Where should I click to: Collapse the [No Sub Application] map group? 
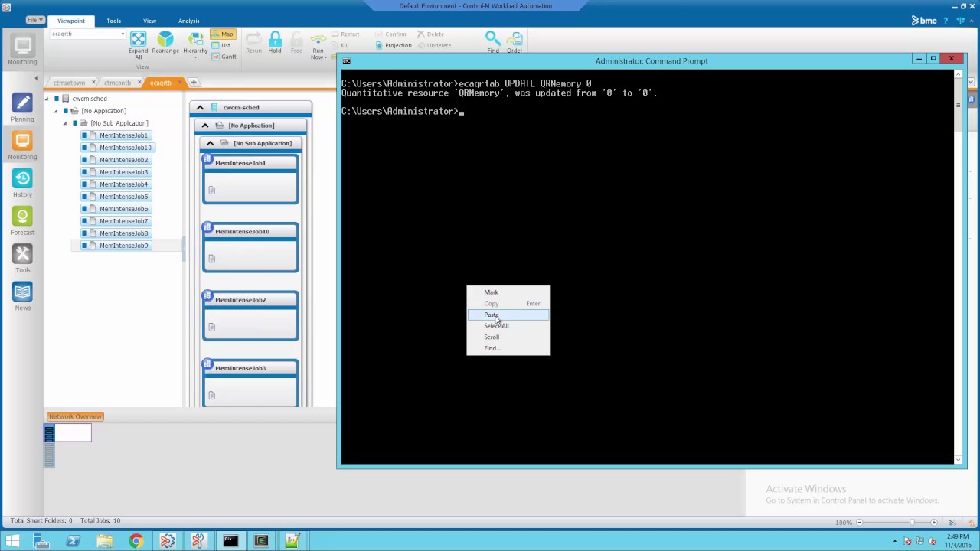[x=210, y=143]
